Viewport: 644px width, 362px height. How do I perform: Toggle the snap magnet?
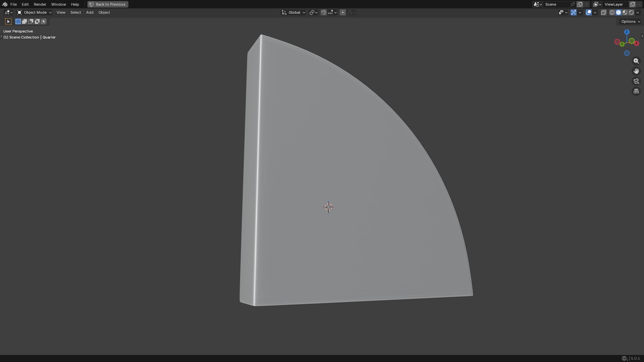[x=323, y=12]
